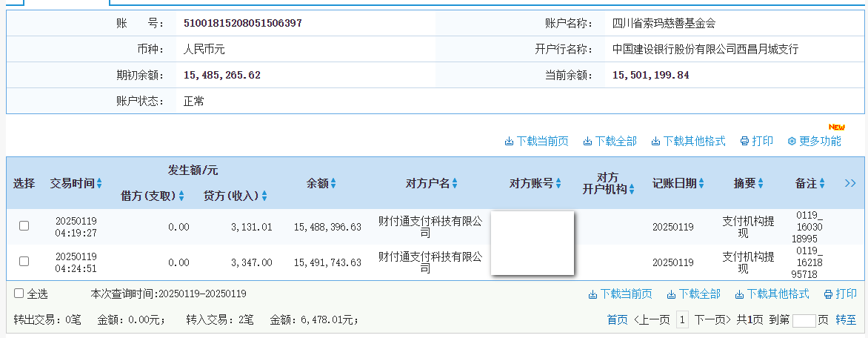
Task: Click bottom 下载其他格式 link
Action: click(x=772, y=294)
